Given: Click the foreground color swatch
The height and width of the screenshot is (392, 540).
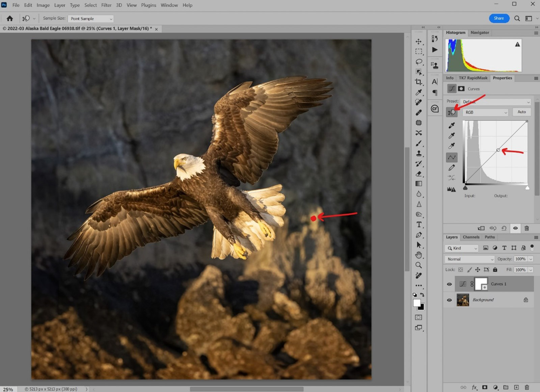Looking at the screenshot, I should (x=416, y=303).
